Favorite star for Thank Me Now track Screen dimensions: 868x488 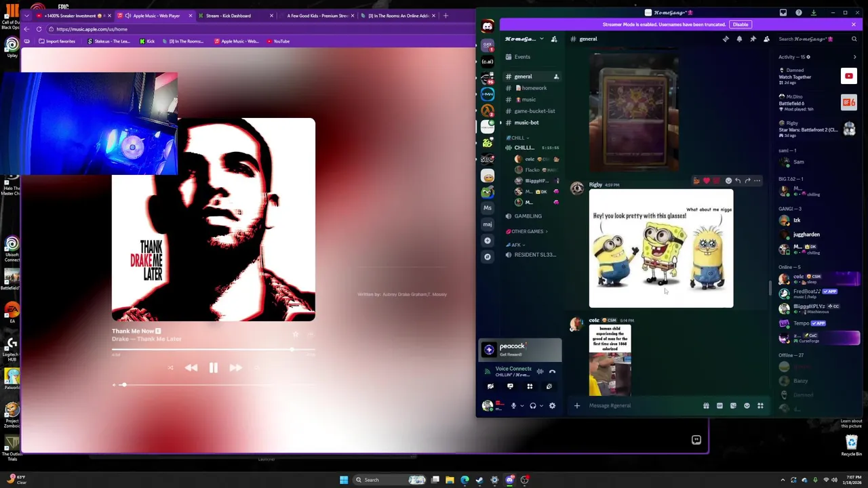(296, 334)
